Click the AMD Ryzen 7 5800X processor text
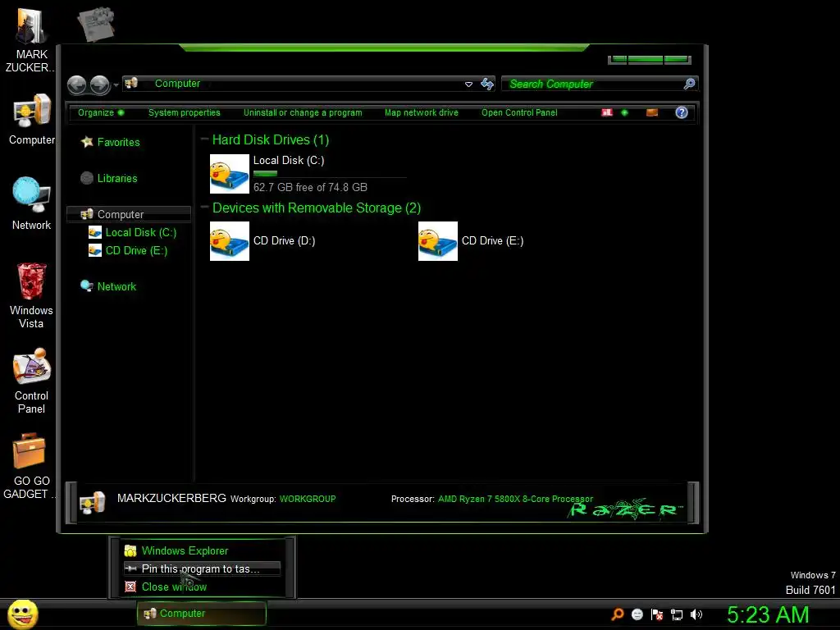 tap(515, 499)
